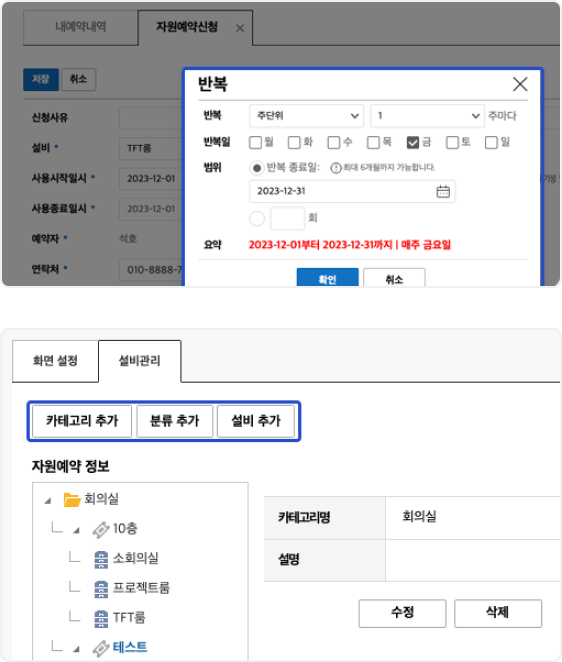Click the 분류 추가 button
The image size is (562, 662).
click(x=174, y=421)
